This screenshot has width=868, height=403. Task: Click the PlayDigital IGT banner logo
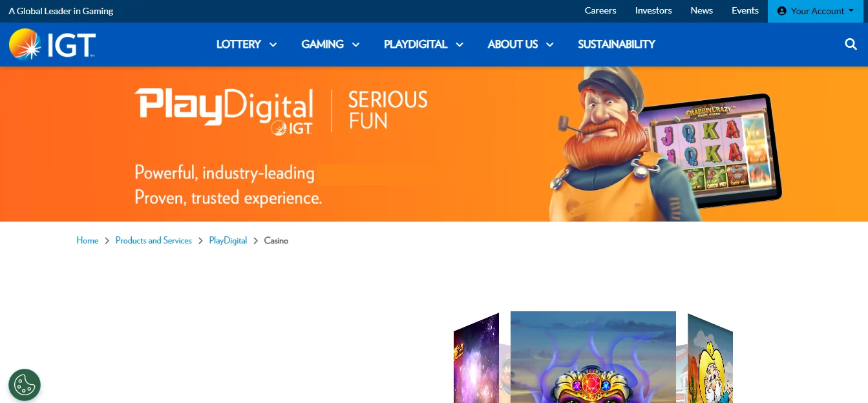coord(224,110)
